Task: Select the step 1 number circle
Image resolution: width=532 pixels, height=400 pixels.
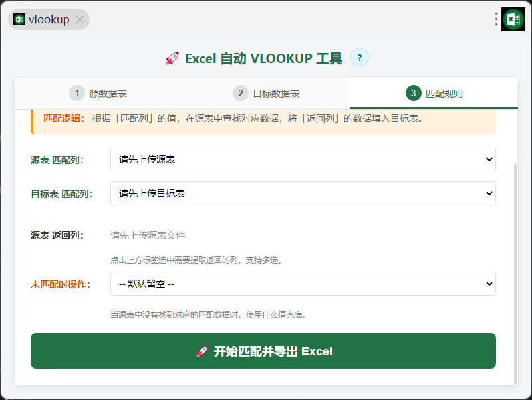Action: coord(77,93)
